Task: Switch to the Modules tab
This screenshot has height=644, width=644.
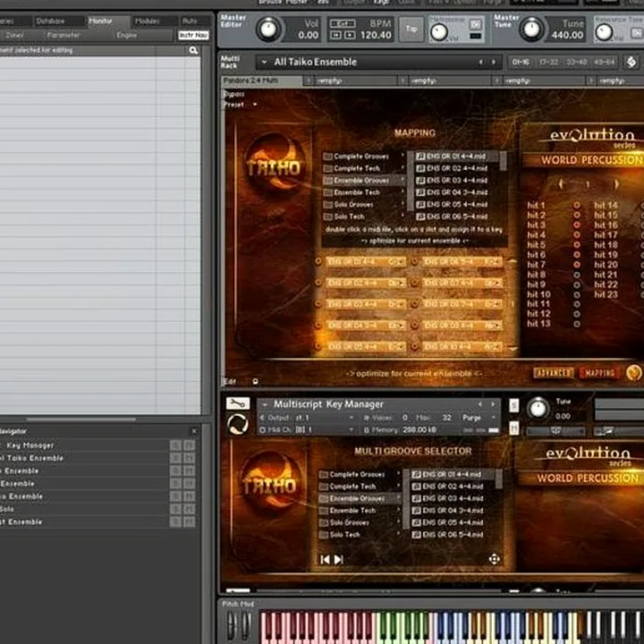Action: tap(148, 21)
